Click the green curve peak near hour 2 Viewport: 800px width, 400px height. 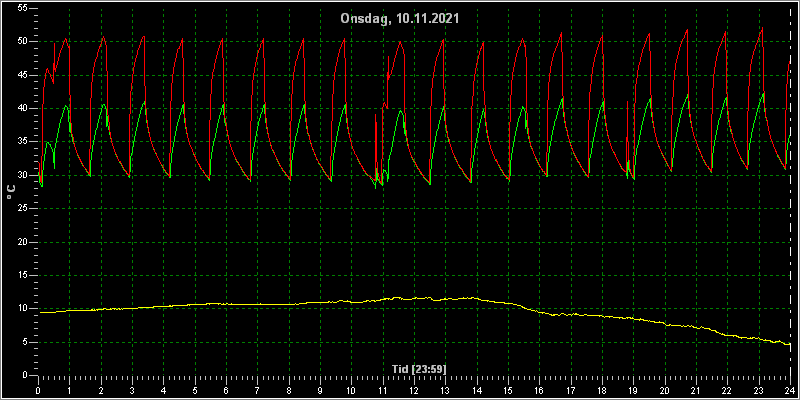(x=104, y=105)
